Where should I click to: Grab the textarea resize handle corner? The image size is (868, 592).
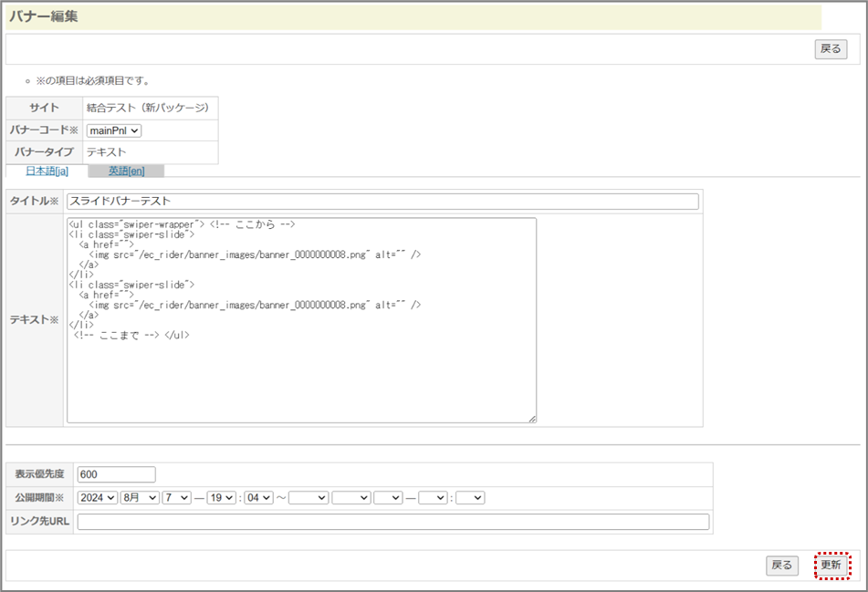(532, 419)
